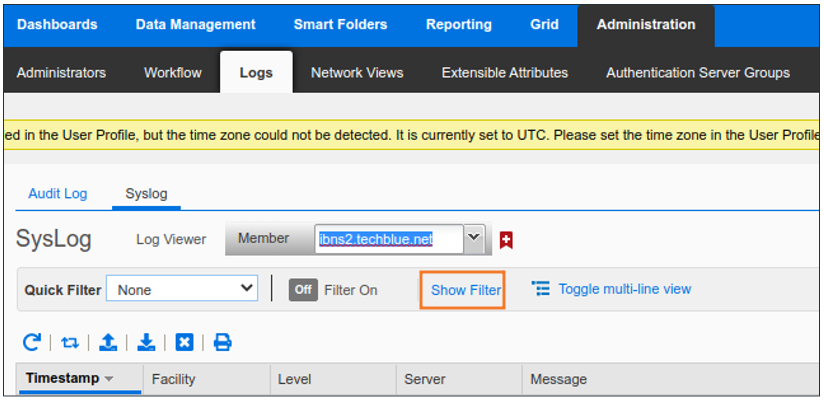The image size is (824, 401).
Task: Open the Quick Filter dropdown
Action: pyautogui.click(x=182, y=289)
